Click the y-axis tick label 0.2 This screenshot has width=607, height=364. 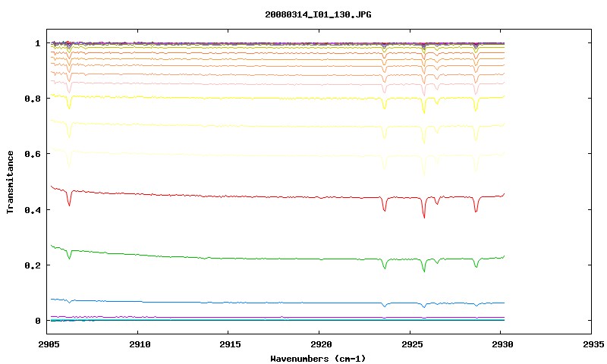pyautogui.click(x=33, y=265)
